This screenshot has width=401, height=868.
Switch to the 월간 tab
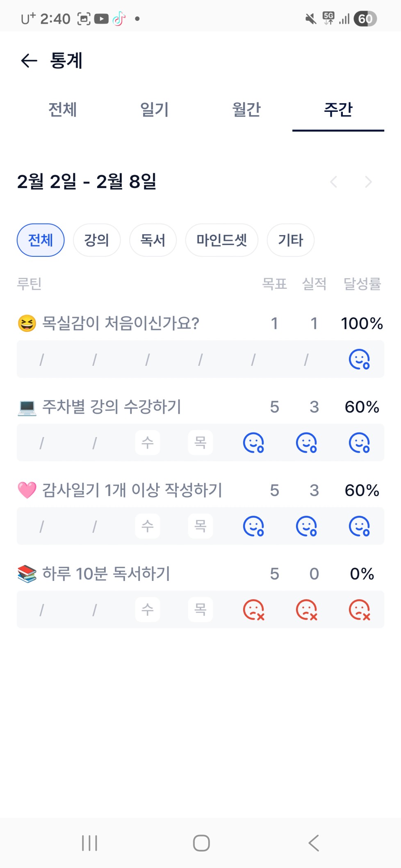(246, 110)
